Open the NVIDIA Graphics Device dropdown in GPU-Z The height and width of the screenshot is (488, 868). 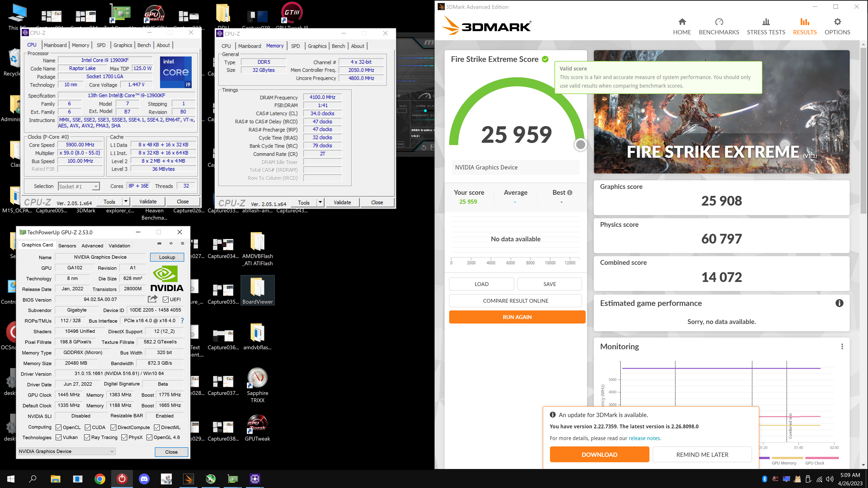tap(66, 451)
